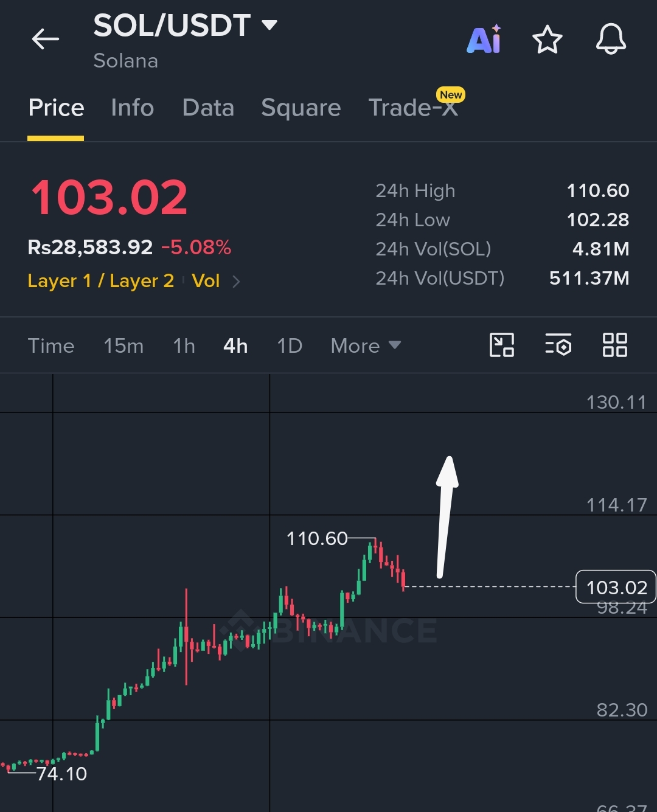This screenshot has height=812, width=657.
Task: Click the 103.02 price label on chart axis
Action: coord(616,587)
